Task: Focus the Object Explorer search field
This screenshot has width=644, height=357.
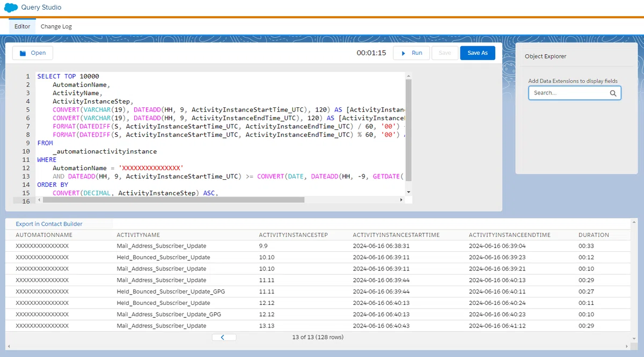Action: tap(575, 93)
